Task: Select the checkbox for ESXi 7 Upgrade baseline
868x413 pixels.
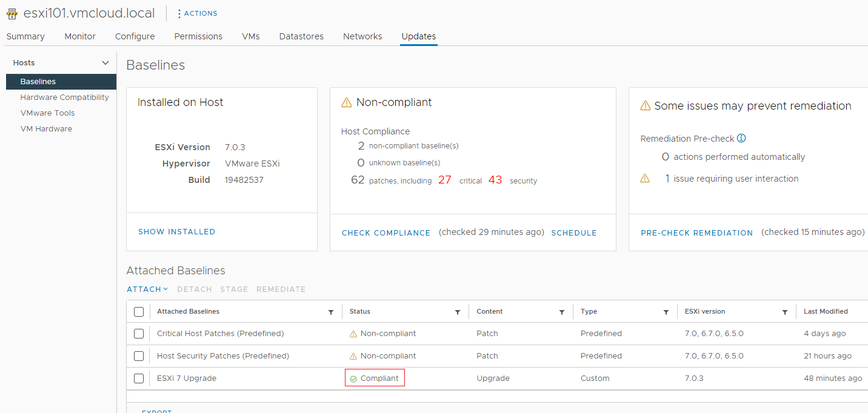Action: 139,378
